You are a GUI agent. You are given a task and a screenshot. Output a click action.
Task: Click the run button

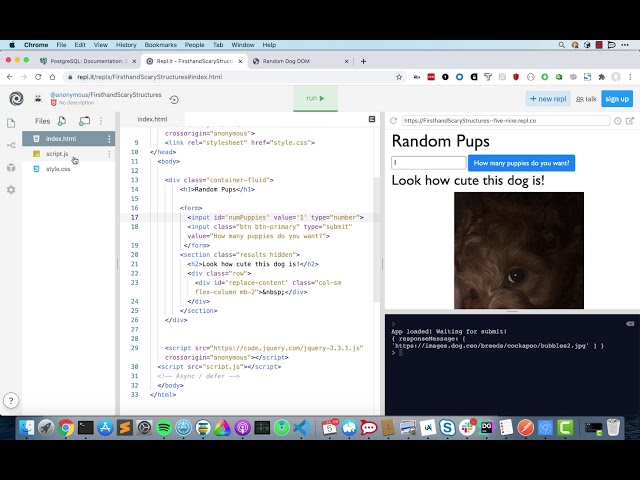pyautogui.click(x=316, y=98)
